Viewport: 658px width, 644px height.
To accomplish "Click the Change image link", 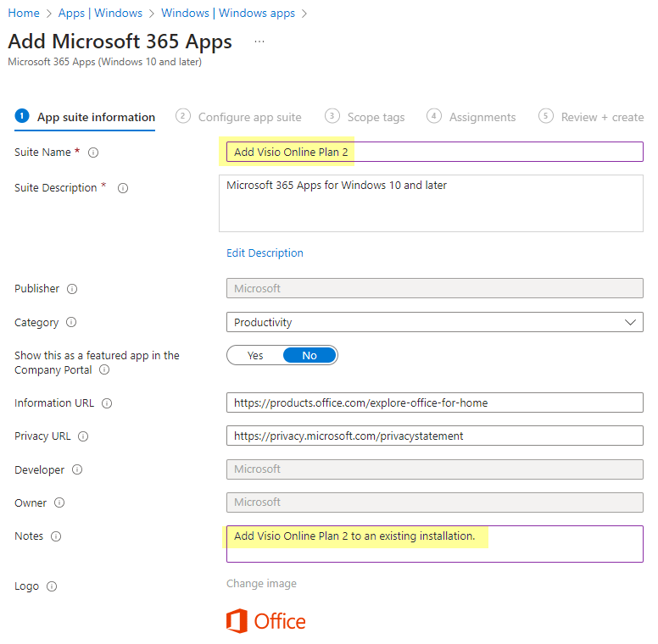I will [x=261, y=584].
